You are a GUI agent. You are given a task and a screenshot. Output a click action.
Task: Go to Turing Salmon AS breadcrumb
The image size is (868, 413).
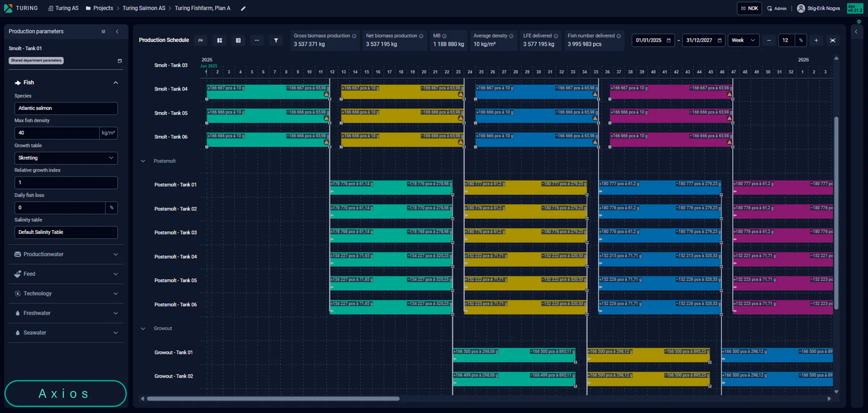coord(144,8)
